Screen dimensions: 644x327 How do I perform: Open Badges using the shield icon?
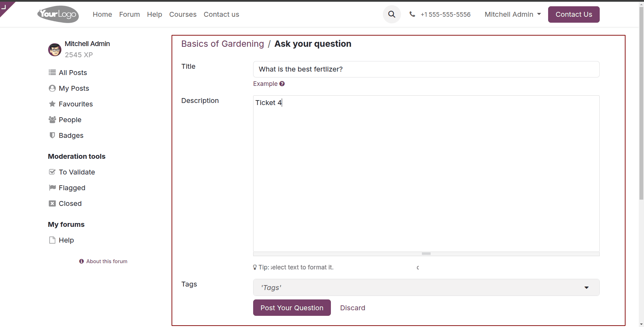pos(52,135)
